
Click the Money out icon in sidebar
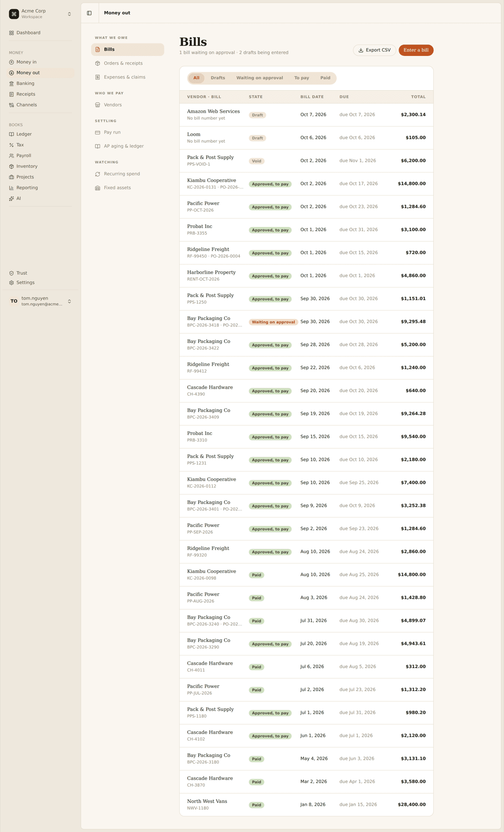[x=12, y=73]
